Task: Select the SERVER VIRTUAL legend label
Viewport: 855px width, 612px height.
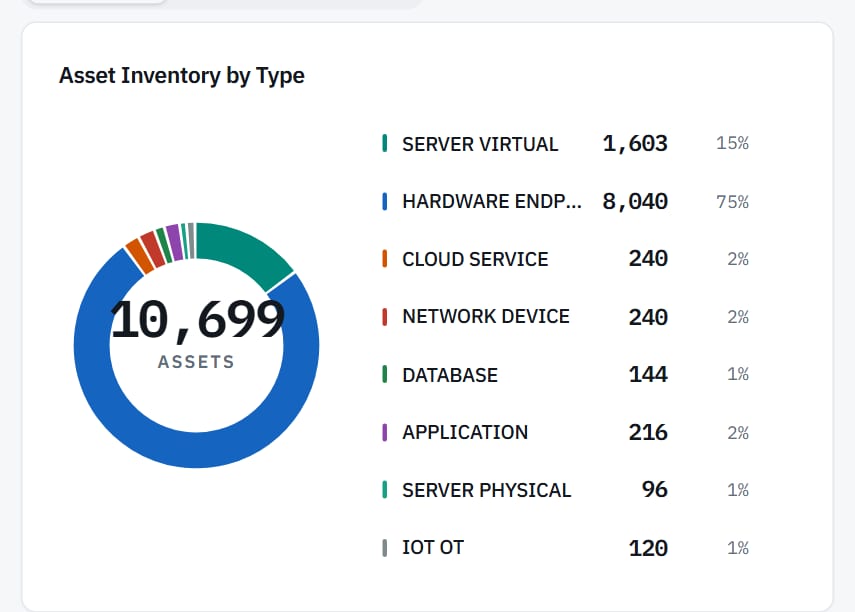Action: point(480,144)
